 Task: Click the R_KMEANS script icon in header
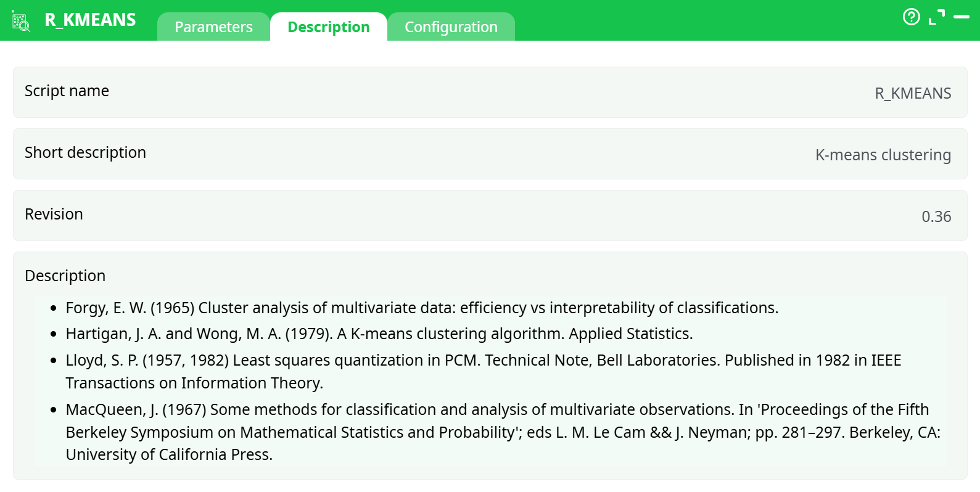[21, 22]
